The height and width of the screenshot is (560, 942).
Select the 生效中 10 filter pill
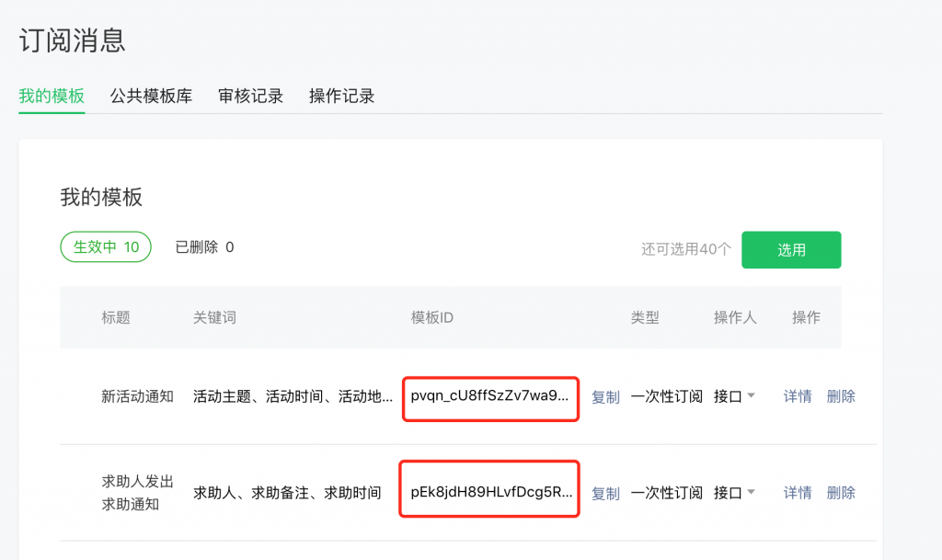(x=106, y=247)
